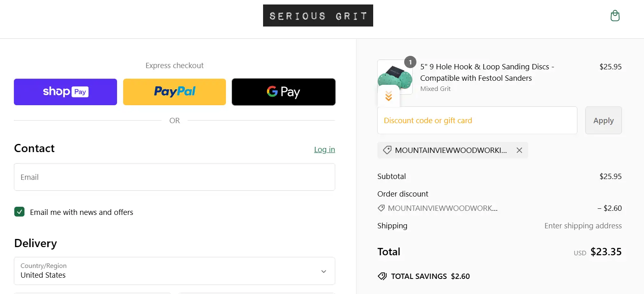This screenshot has height=294, width=644.
Task: Click the Apply discount button
Action: 604,120
